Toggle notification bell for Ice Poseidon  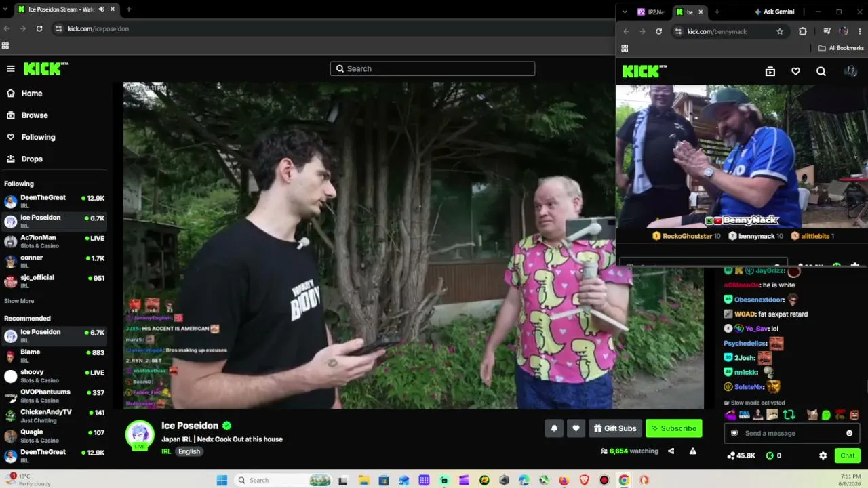pos(554,428)
